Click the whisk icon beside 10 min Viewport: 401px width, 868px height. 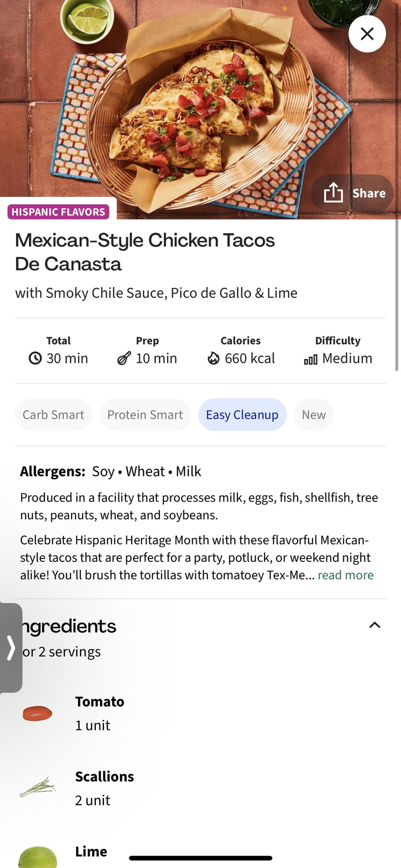click(124, 359)
